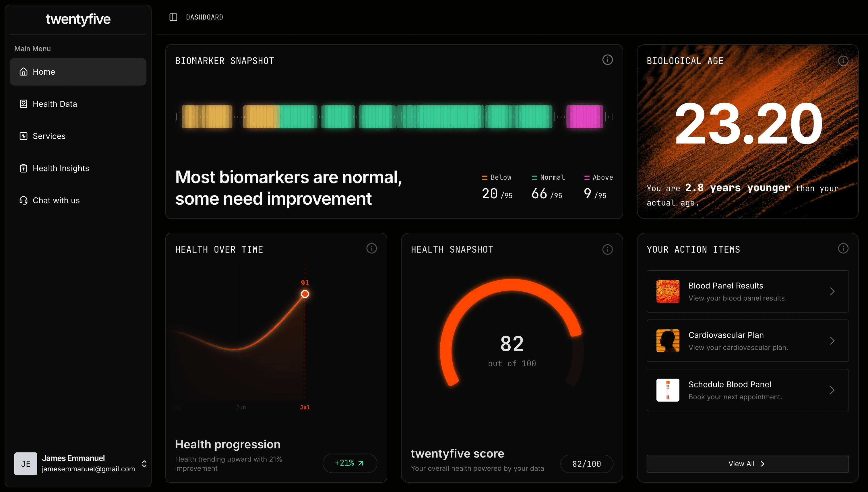
Task: Expand the James Emmanuel account switcher
Action: (x=144, y=464)
